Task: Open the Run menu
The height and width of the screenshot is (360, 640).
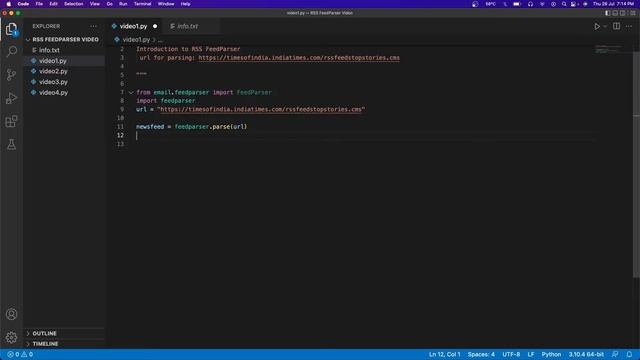Action: tap(123, 4)
